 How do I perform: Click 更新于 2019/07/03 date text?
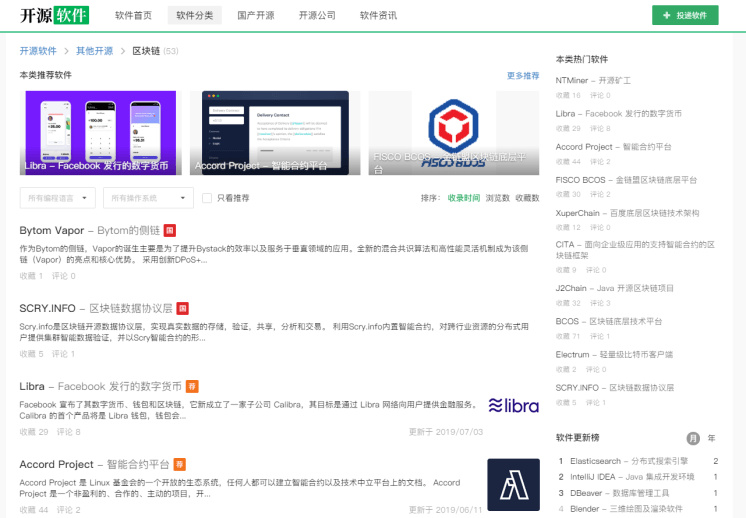pos(446,432)
